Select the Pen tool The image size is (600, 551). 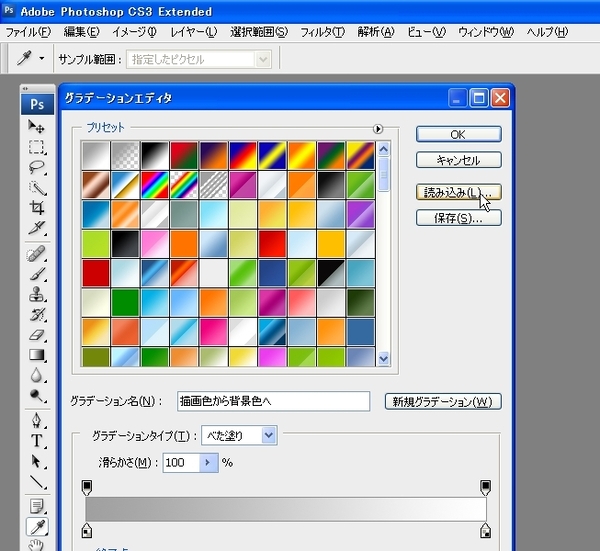pos(37,421)
